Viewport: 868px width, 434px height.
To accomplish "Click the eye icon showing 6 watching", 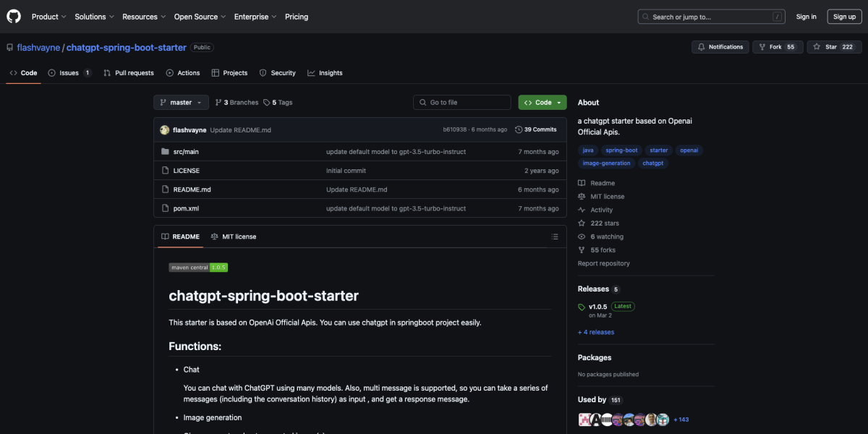I will click(580, 236).
